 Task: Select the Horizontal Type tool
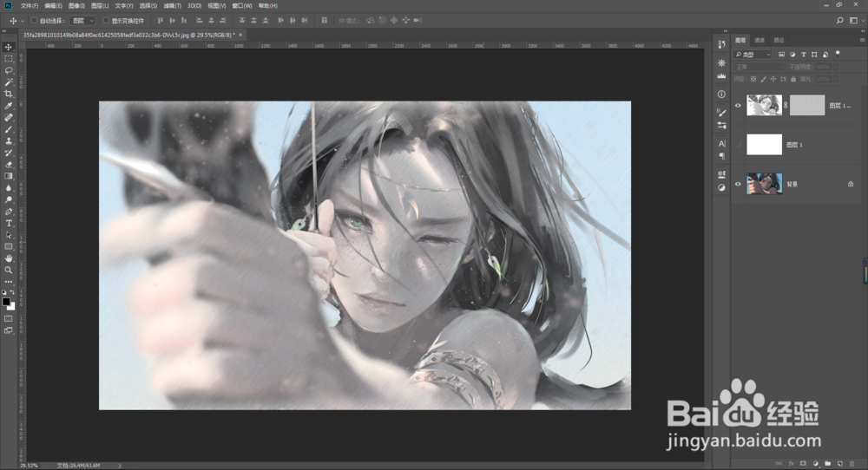point(9,224)
